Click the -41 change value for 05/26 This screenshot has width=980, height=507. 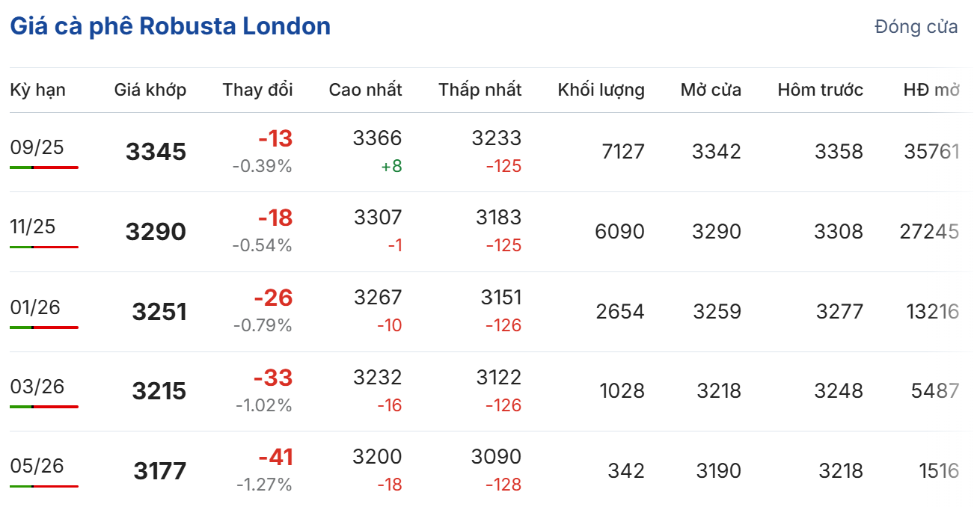pyautogui.click(x=275, y=457)
